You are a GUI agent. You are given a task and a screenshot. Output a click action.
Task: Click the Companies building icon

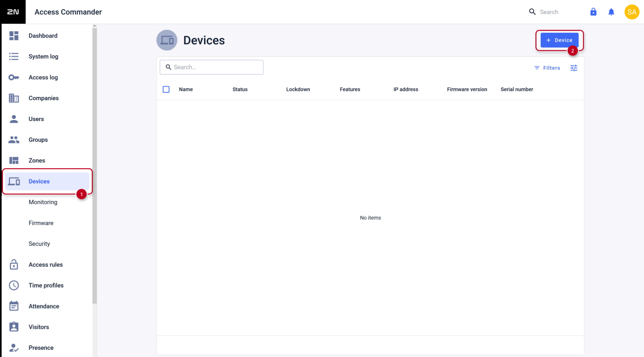point(14,98)
